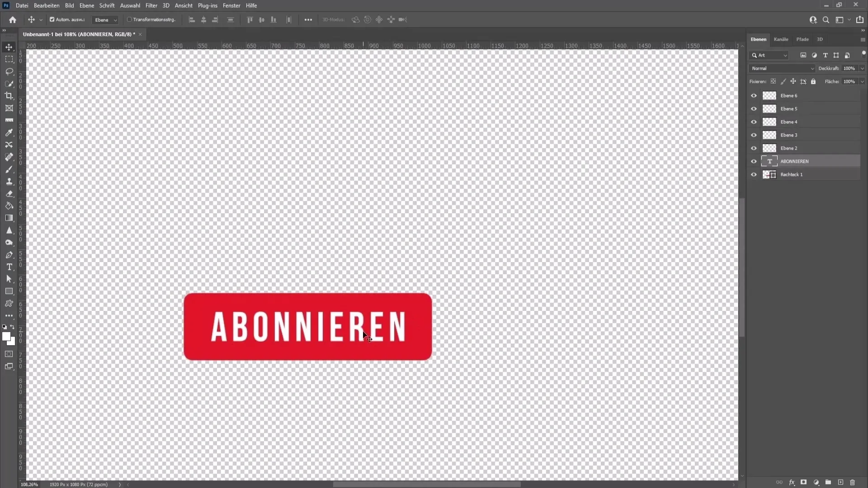Open the Ebene dropdown in toolbar

[105, 20]
